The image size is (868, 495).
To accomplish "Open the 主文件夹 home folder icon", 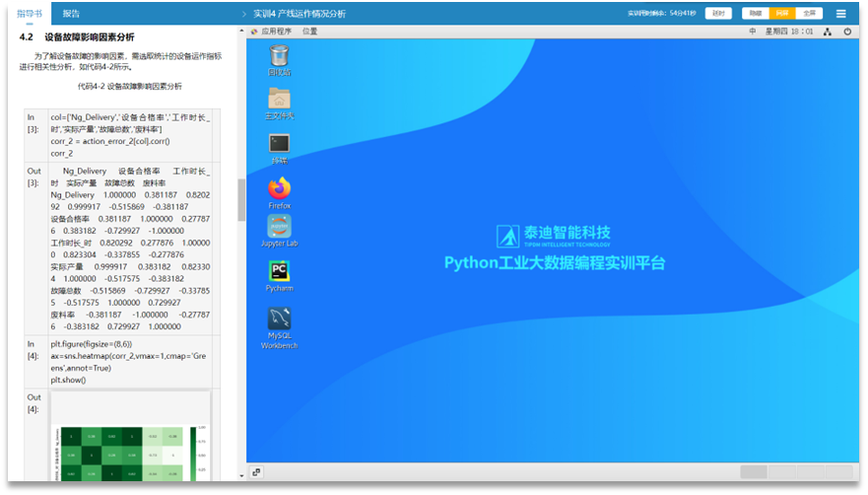I will [279, 104].
